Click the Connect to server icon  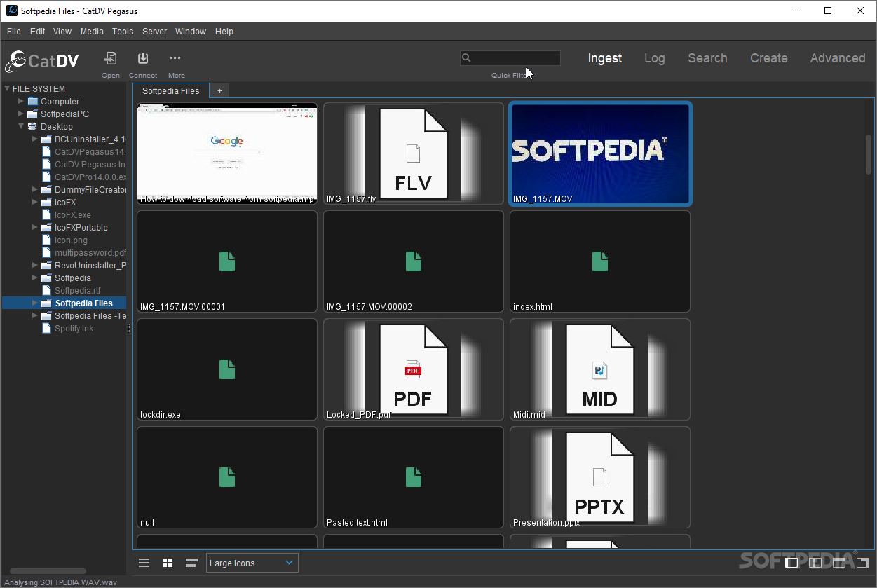pyautogui.click(x=143, y=58)
